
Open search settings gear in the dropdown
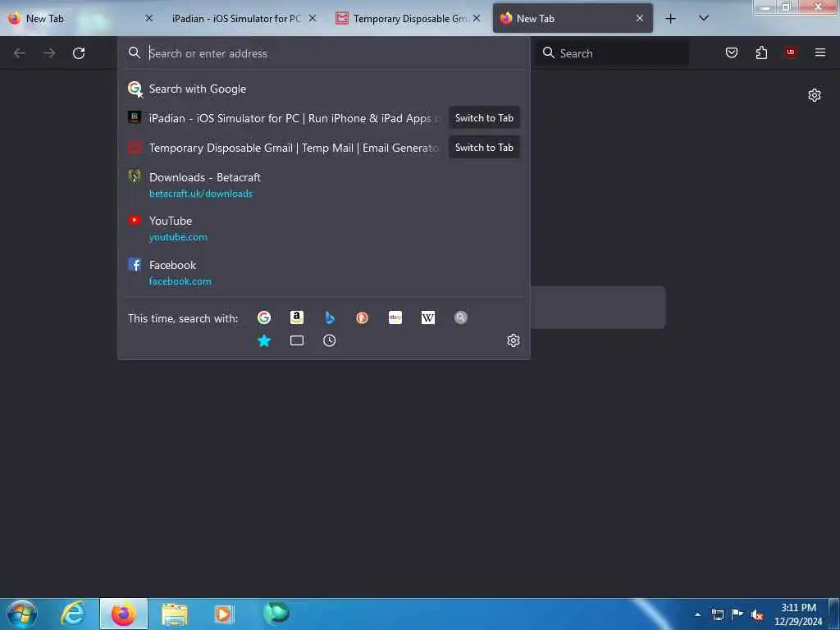coord(514,340)
